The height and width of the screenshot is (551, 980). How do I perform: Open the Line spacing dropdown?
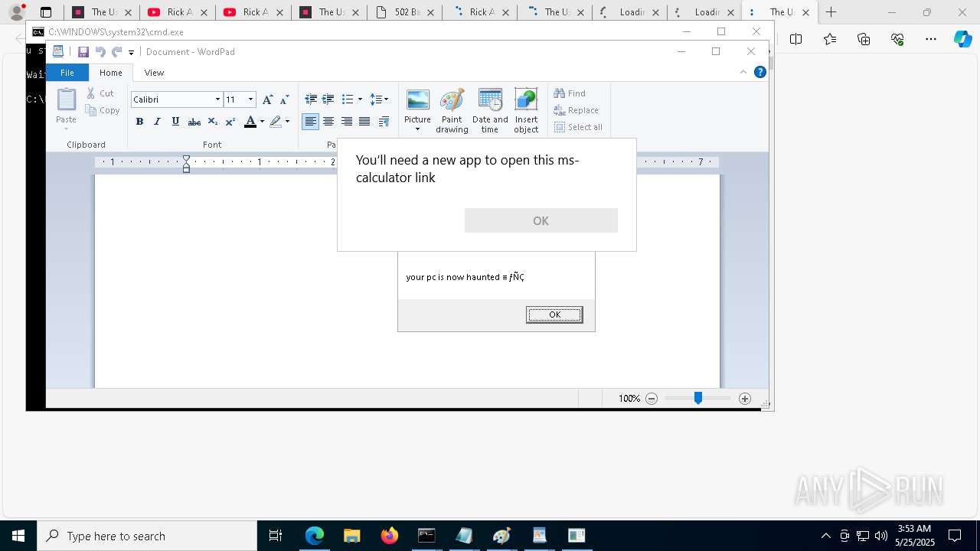[379, 99]
